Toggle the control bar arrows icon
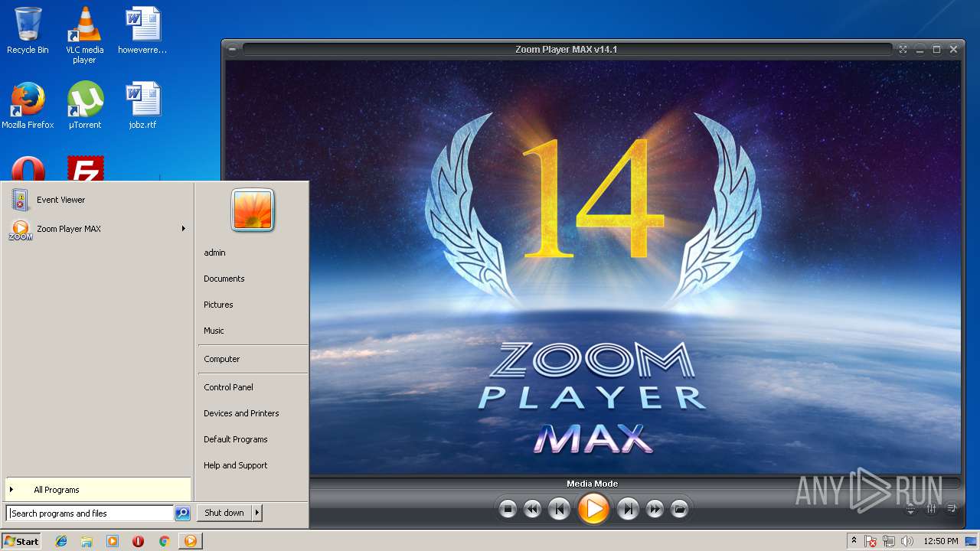 tap(910, 508)
